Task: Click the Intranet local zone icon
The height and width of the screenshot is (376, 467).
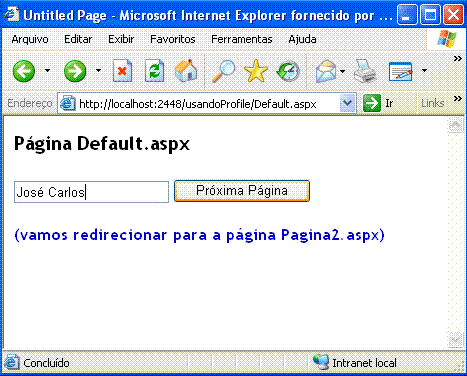Action: click(321, 362)
